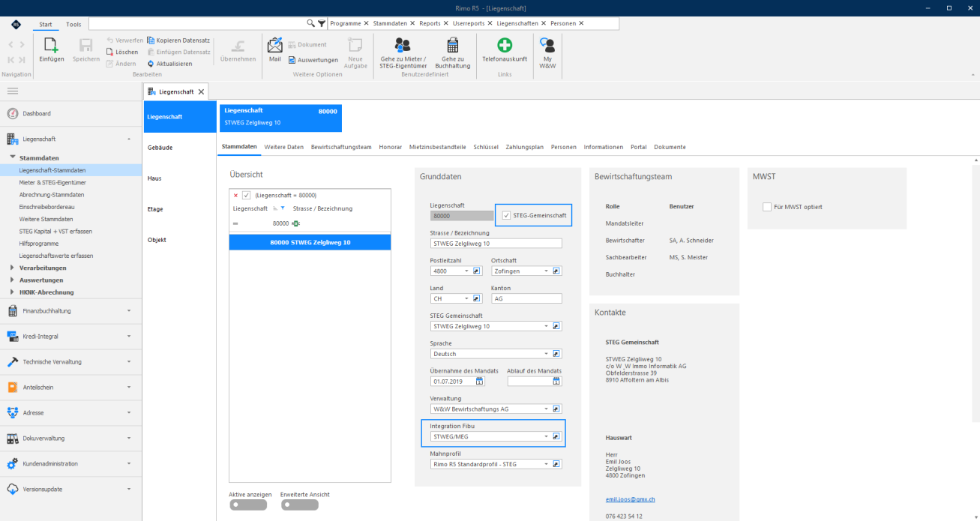This screenshot has height=521, width=980.
Task: Open Integration Fibu lookup button
Action: tap(556, 436)
